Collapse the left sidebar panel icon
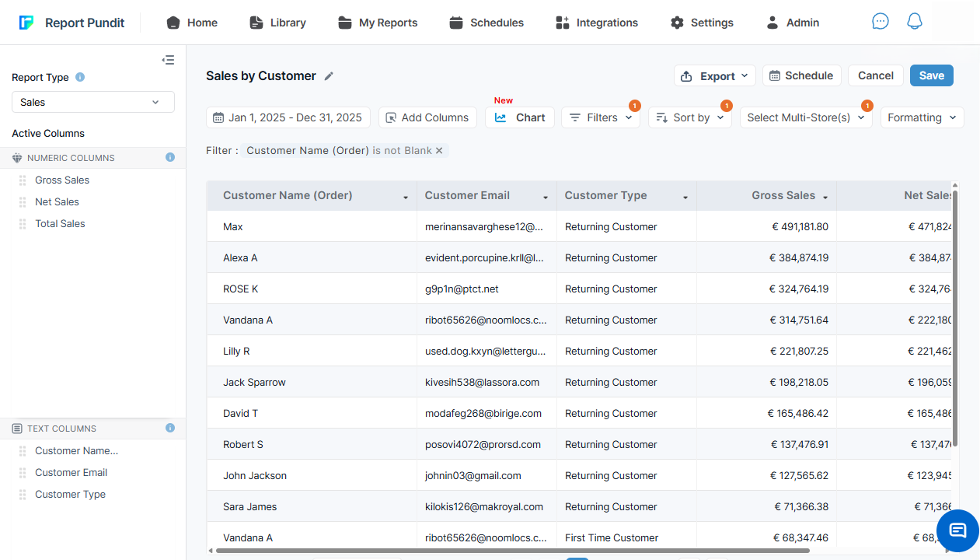The height and width of the screenshot is (560, 980). click(168, 60)
